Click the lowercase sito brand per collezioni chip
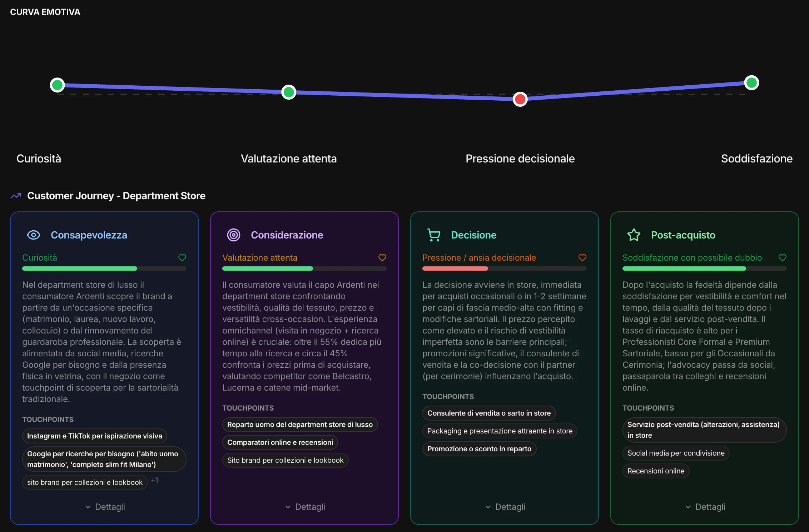809x532 pixels. 85,482
